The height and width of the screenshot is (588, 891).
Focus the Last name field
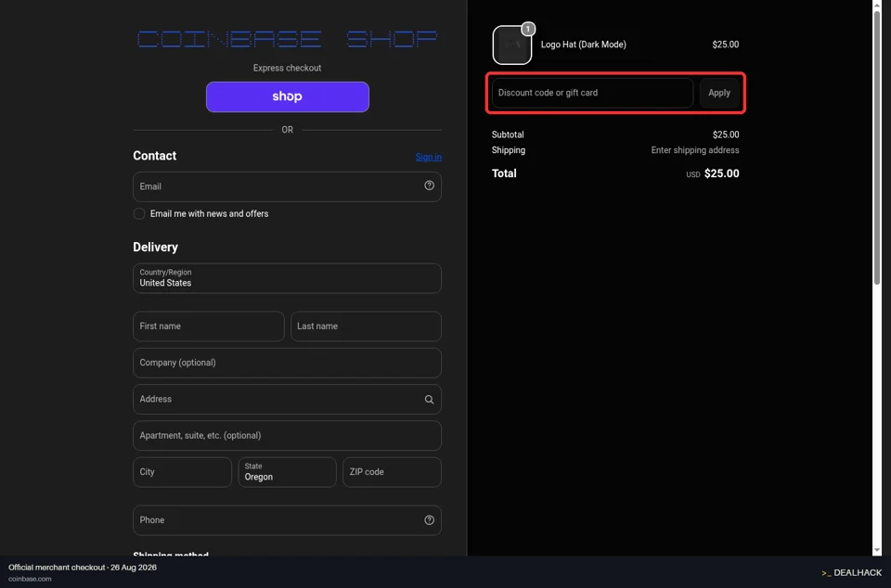point(366,326)
